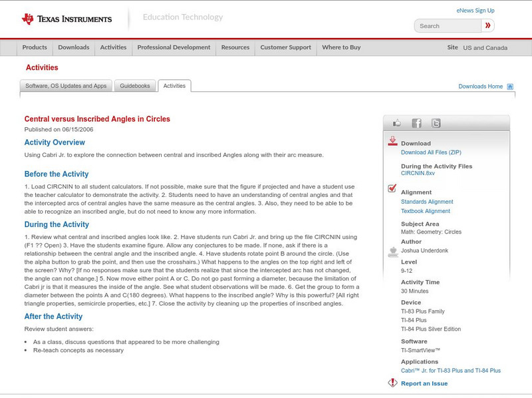The image size is (532, 398).
Task: Click the Alignment checkmark icon
Action: pyautogui.click(x=392, y=188)
